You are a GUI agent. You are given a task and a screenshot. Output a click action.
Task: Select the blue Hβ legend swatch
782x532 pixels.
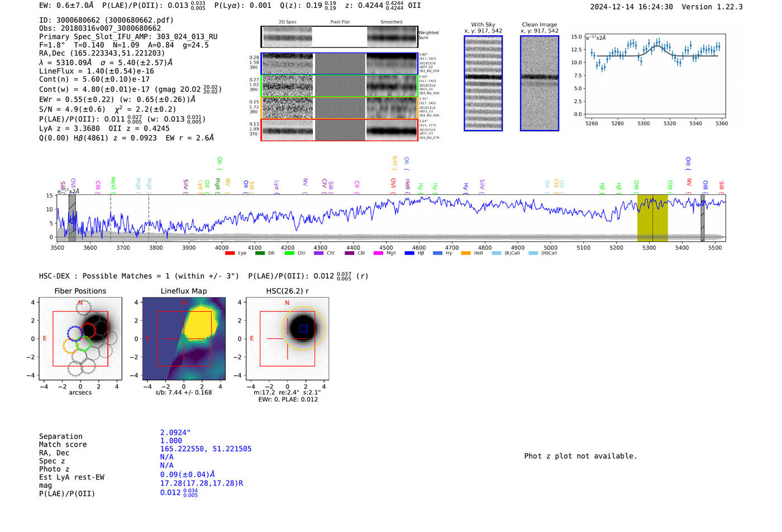click(409, 253)
